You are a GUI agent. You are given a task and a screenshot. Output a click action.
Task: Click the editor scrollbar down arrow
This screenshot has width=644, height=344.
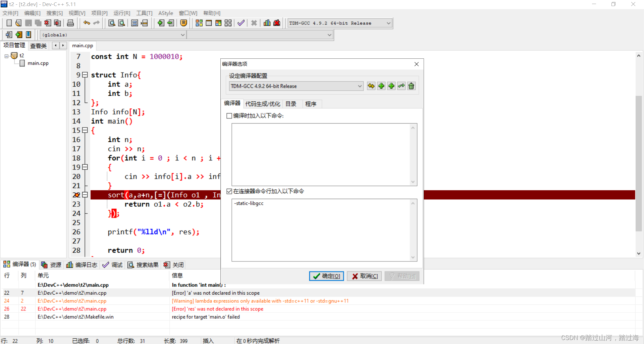[639, 254]
